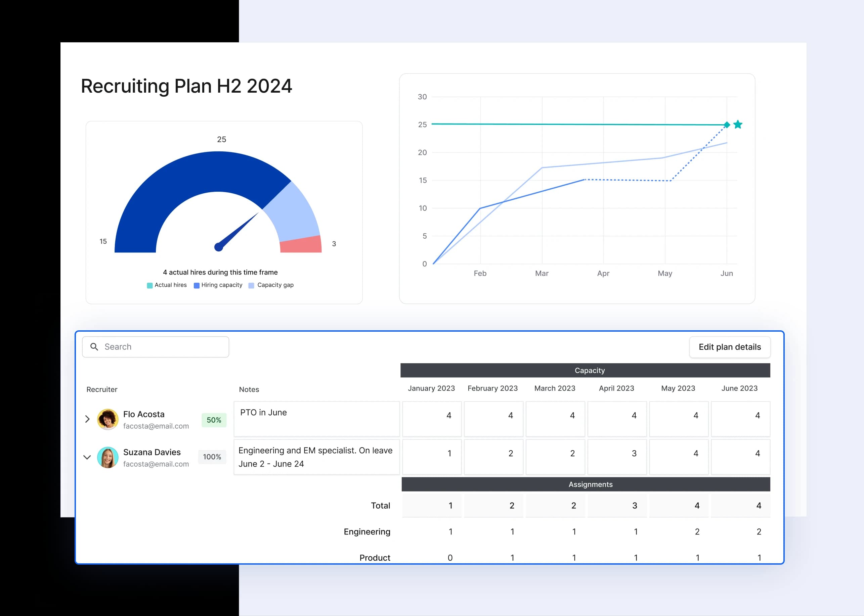Click facosta@email.com under Flo Acosta

pos(156,426)
